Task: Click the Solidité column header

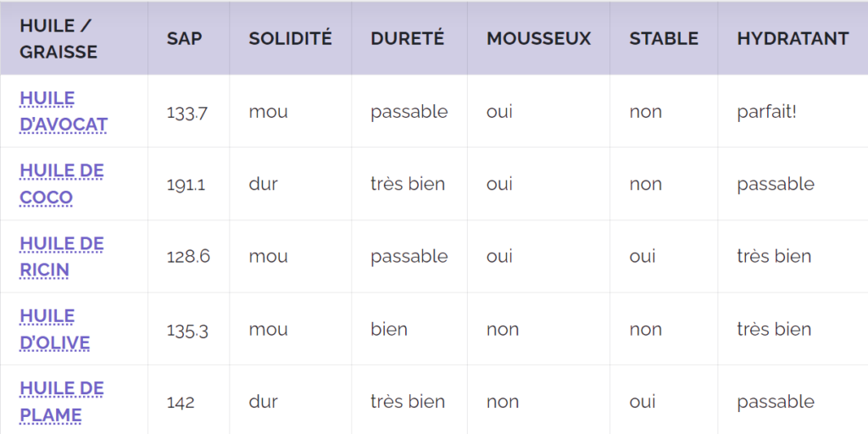Action: click(290, 38)
